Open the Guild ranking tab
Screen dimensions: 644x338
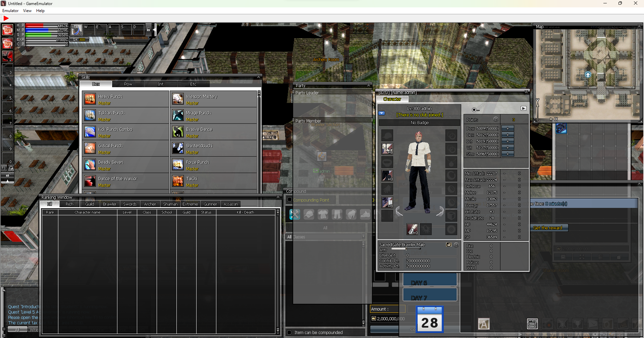(90, 204)
